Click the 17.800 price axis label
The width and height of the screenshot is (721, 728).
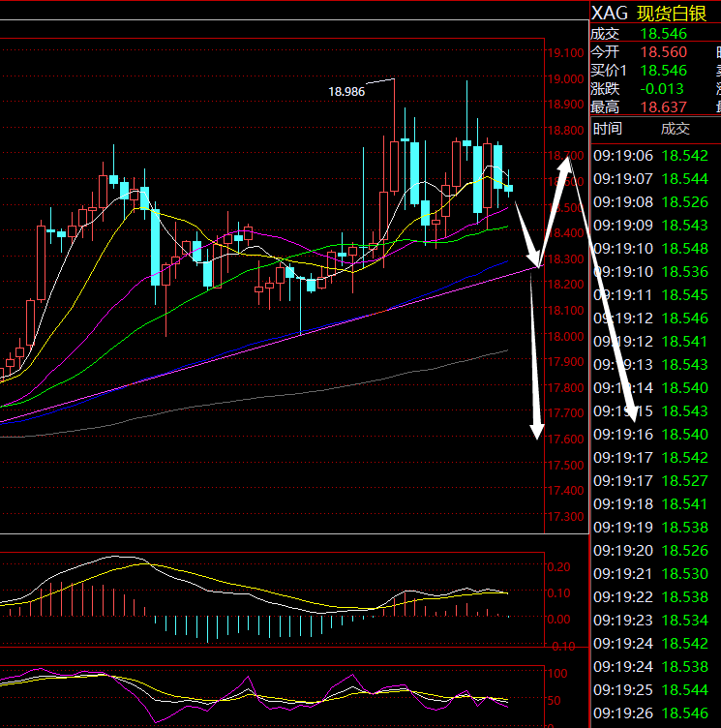[x=565, y=387]
